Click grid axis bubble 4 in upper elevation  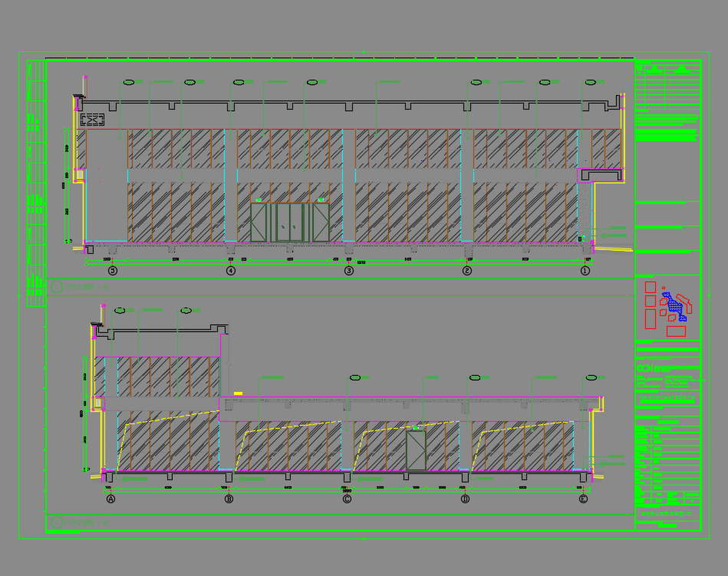[x=231, y=271]
